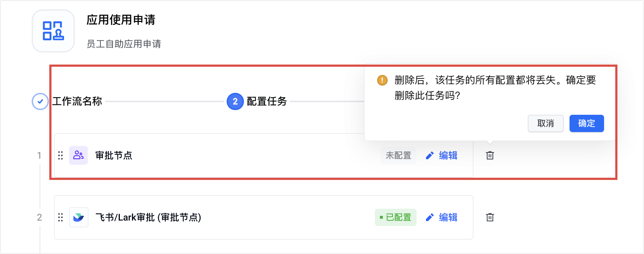The image size is (644, 254).
Task: Edit the 飞书/Lark审批 task
Action: (441, 217)
